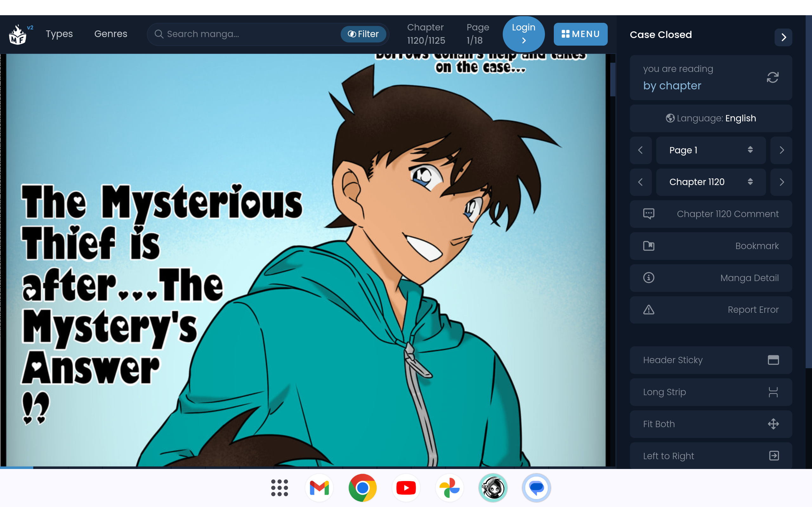Bookmark this manga

click(x=711, y=246)
